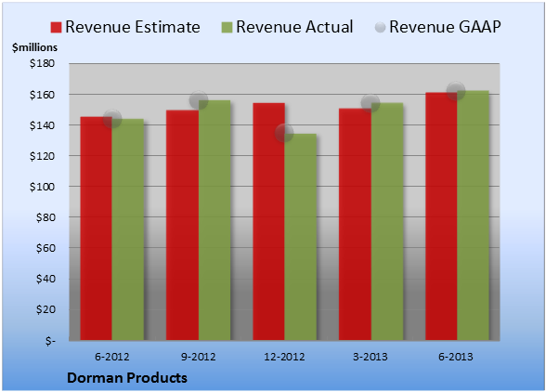The width and height of the screenshot is (546, 392).
Task: Click the $120 axis value
Action: point(42,156)
